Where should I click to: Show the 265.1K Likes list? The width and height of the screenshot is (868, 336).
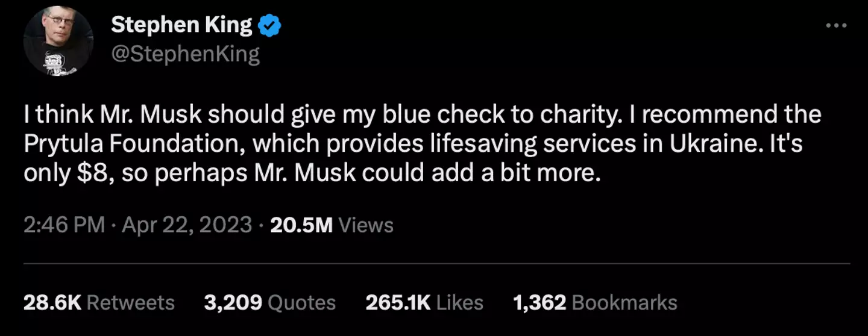(x=424, y=302)
